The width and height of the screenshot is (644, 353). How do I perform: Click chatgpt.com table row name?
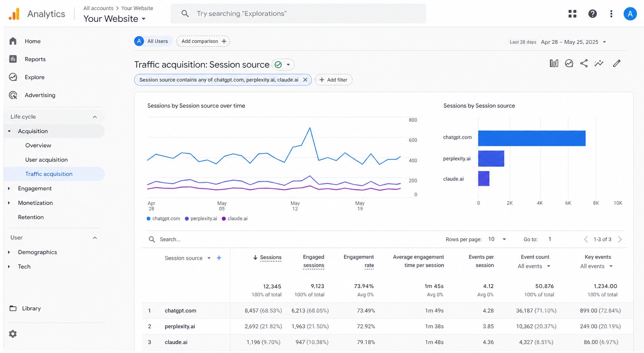(180, 311)
